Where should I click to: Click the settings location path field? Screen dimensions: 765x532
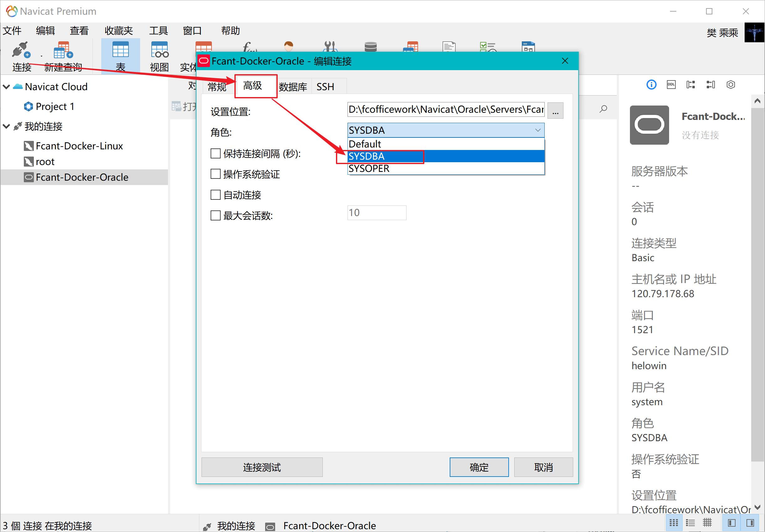pyautogui.click(x=445, y=110)
